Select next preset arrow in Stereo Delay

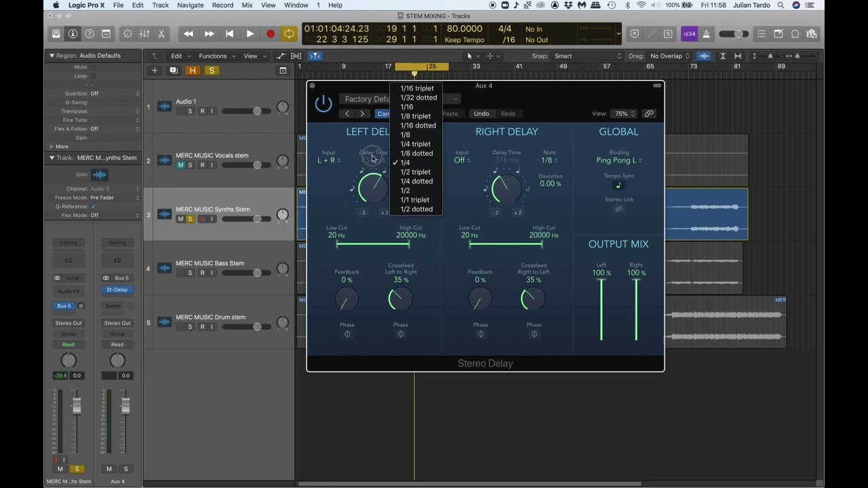click(x=363, y=114)
